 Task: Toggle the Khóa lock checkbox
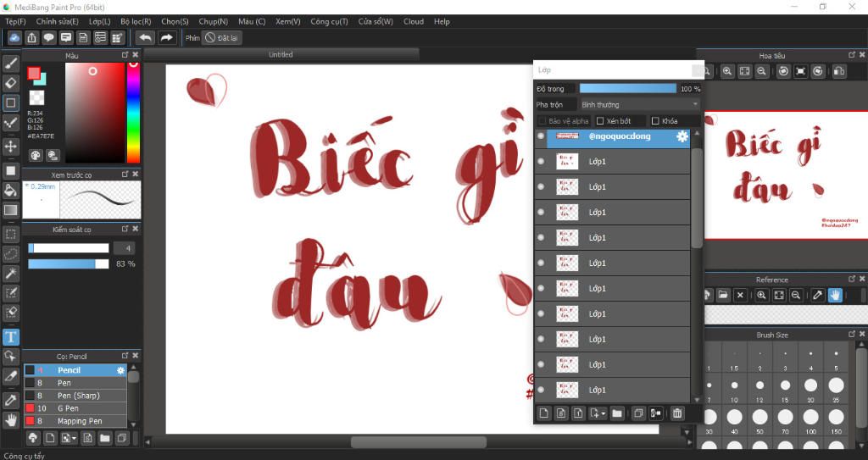pos(655,120)
